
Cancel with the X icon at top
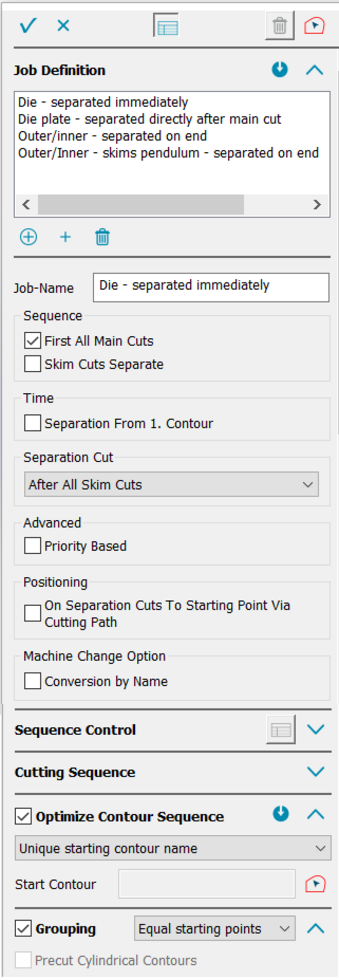tap(63, 25)
